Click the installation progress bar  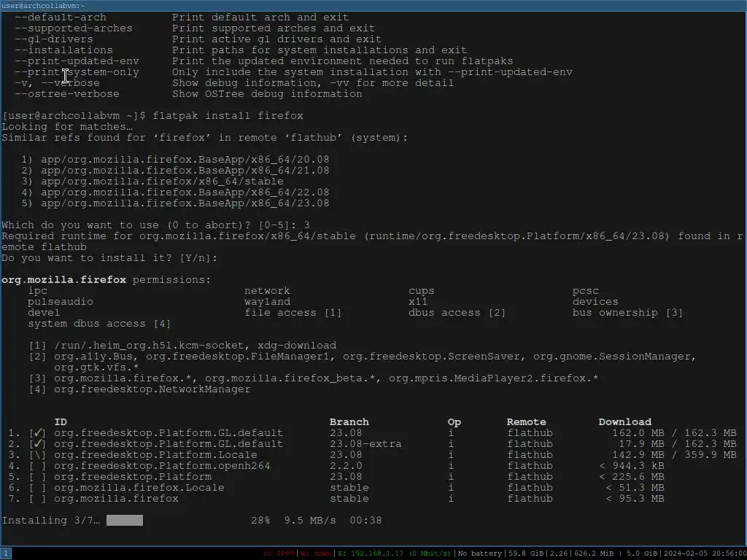click(x=124, y=520)
